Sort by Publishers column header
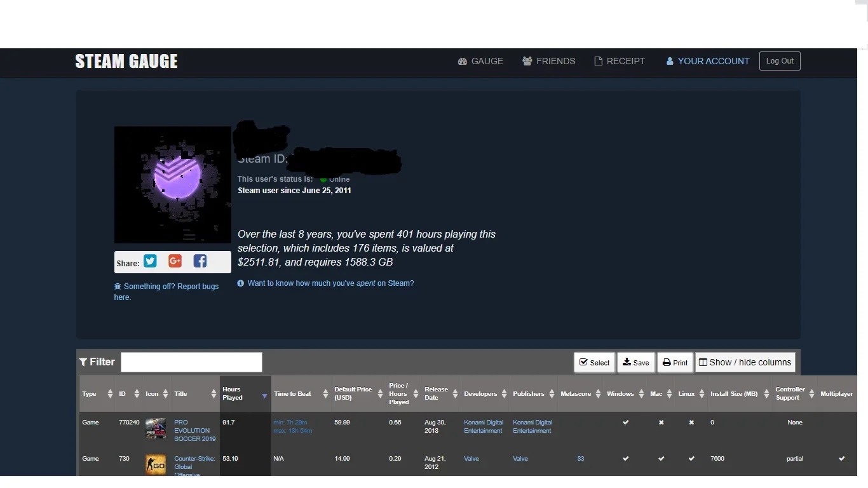 [x=534, y=394]
